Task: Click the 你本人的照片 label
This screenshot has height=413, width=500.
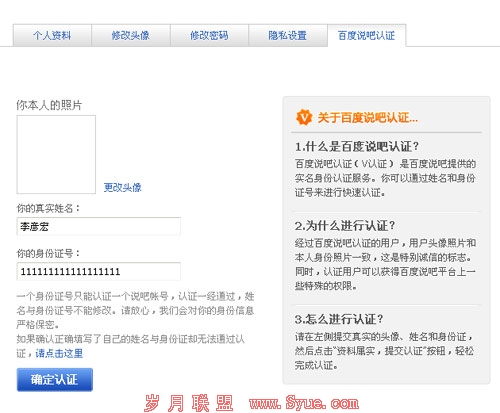Action: [49, 105]
